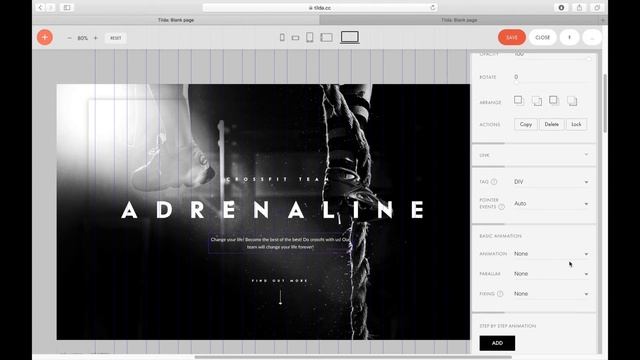Screen dimensions: 640x360
Task: Go back in browser history
Action: pos(40,7)
